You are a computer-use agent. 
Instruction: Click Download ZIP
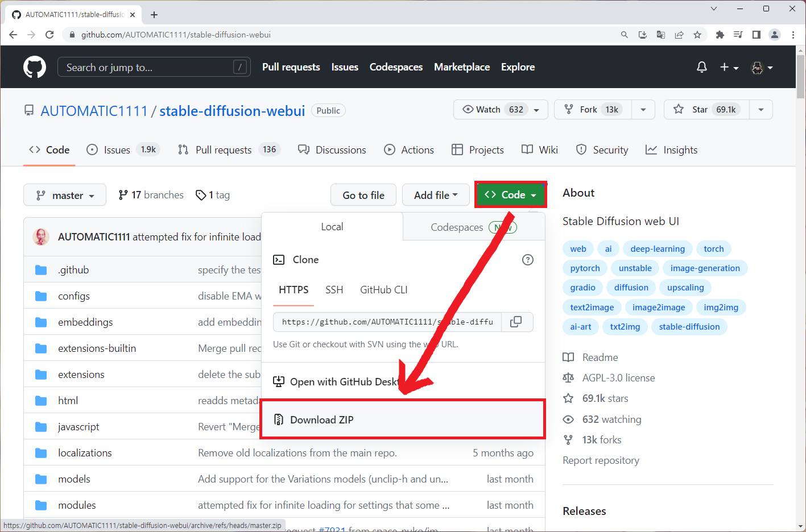point(403,419)
